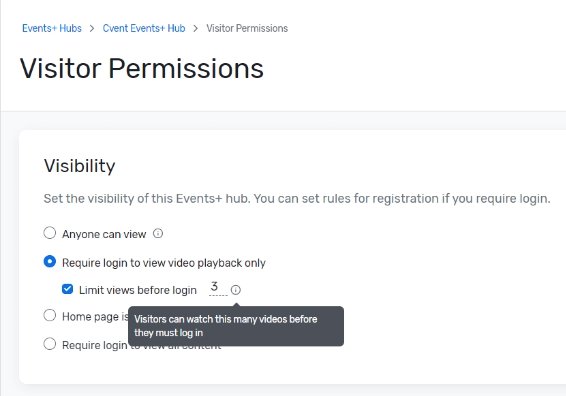Click the visibility description paragraph text
This screenshot has height=396, width=566.
pos(297,199)
